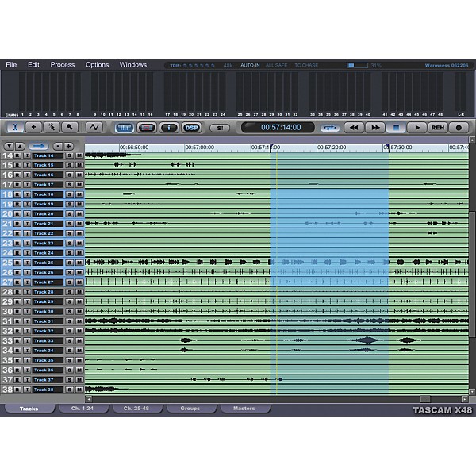This screenshot has height=476, width=476.
Task: Click the play transport button
Action: pyautogui.click(x=416, y=128)
